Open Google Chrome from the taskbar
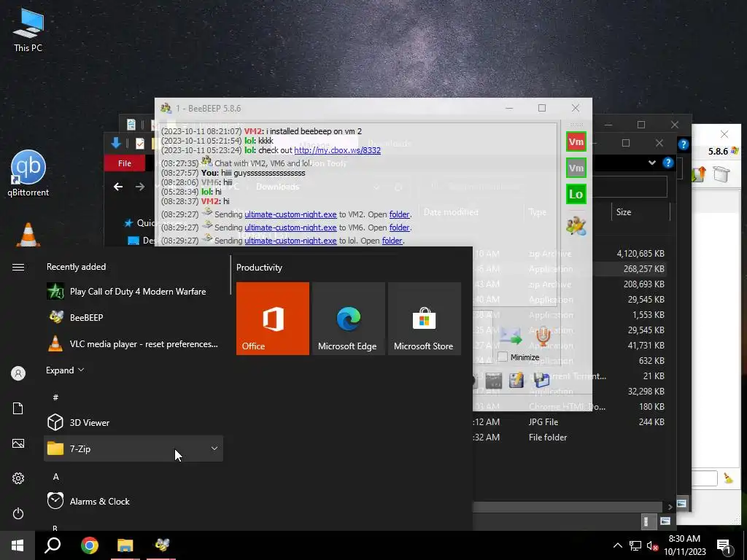747x560 pixels. pos(90,545)
